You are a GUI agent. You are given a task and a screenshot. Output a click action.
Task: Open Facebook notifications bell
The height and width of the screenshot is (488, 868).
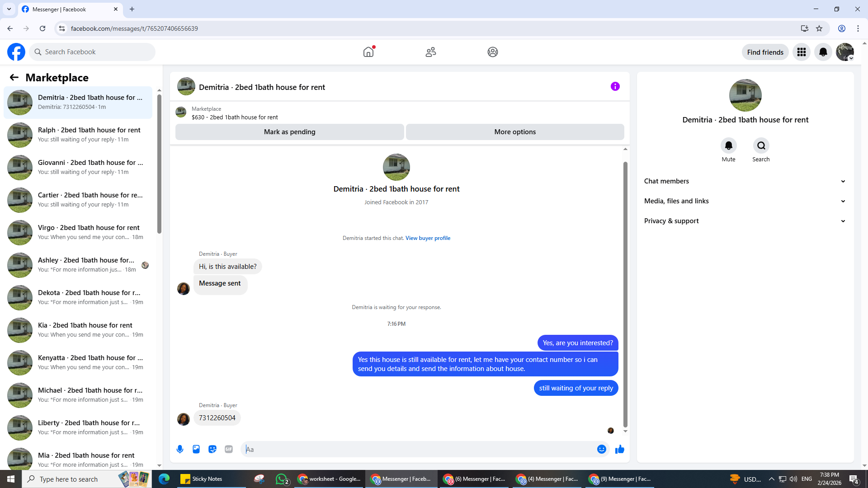(823, 52)
